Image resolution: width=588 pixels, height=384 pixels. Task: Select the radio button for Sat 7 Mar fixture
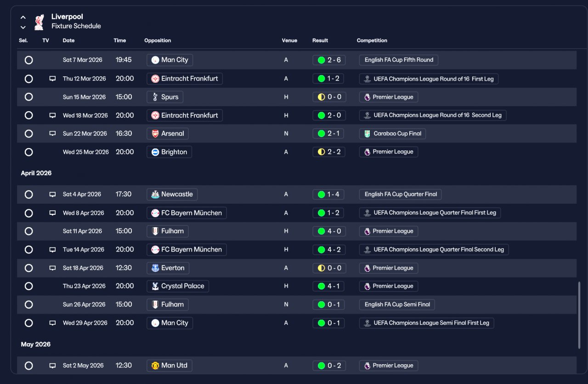[28, 60]
